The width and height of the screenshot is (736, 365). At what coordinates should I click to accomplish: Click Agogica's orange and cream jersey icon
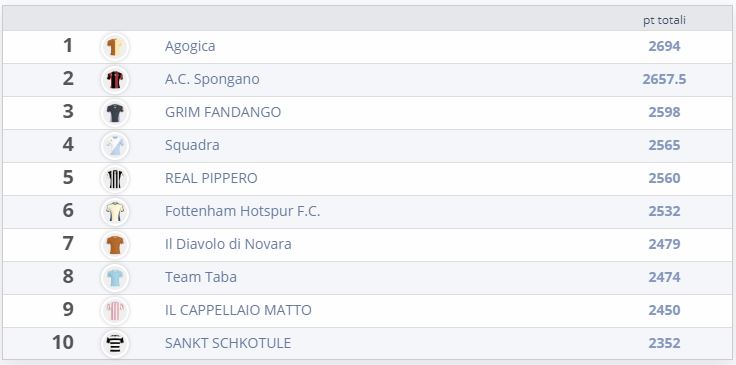pos(115,47)
